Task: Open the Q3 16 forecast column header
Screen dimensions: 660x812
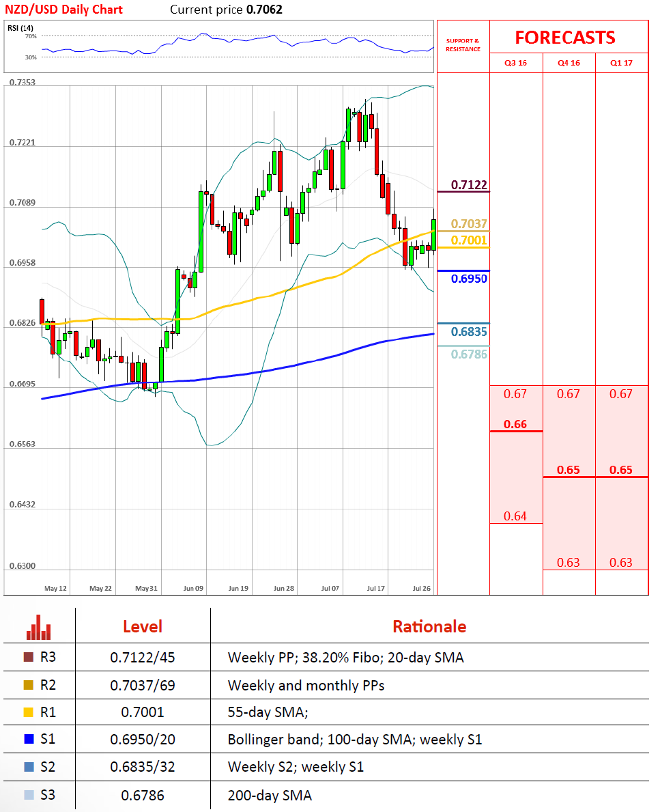Action: coord(516,64)
